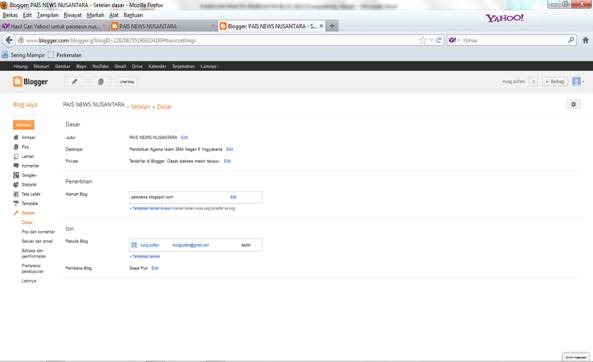Click the Google+ icon in sidebar
The height and width of the screenshot is (362, 593).
coord(16,175)
